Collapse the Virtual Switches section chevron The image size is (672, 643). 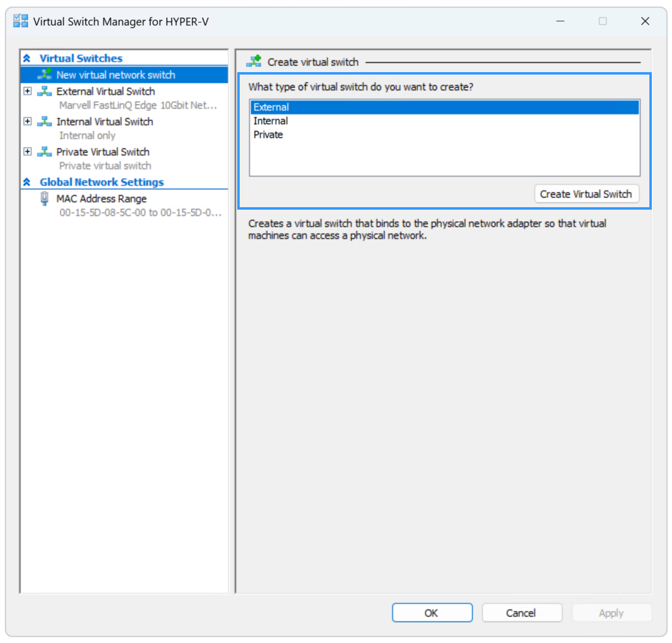[x=27, y=59]
